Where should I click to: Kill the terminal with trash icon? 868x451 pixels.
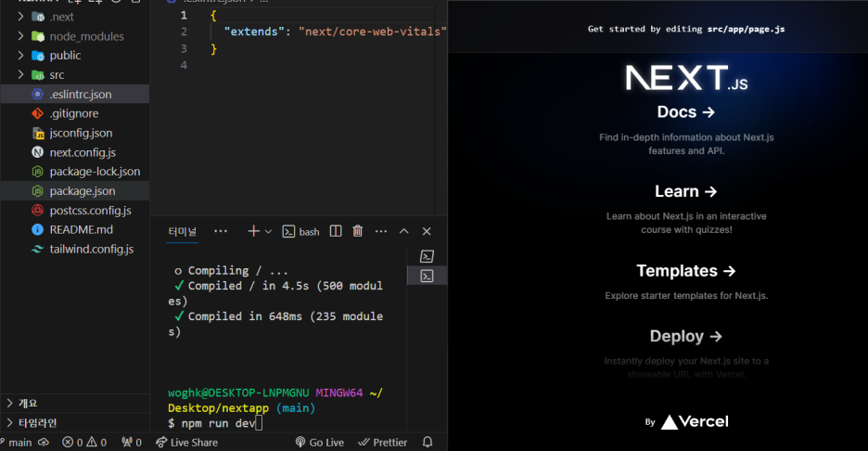coord(358,231)
